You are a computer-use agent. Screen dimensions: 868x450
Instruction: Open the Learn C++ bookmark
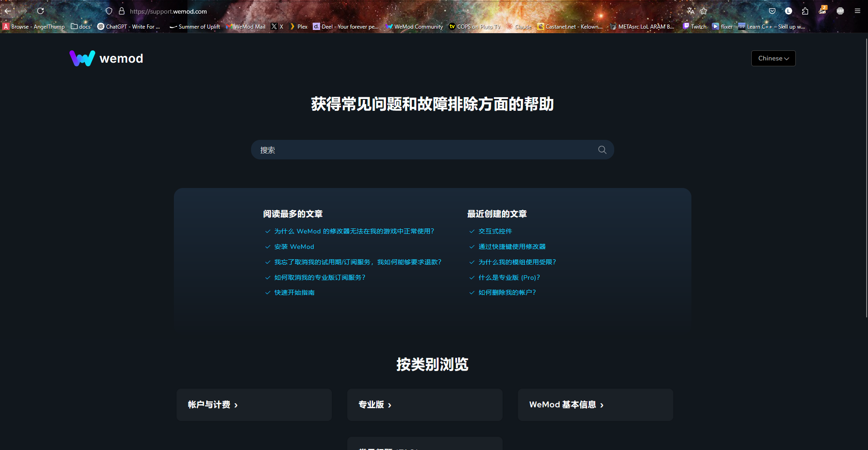pos(772,27)
